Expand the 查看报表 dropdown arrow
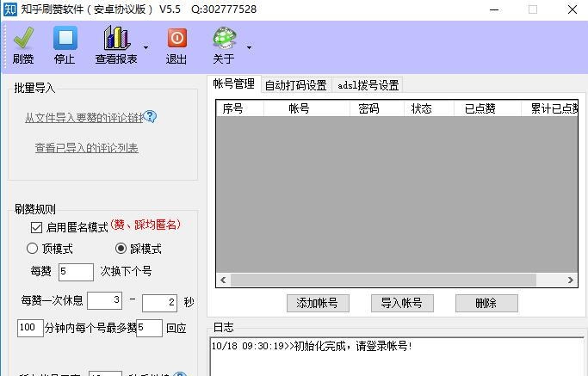The image size is (588, 376). tap(145, 47)
